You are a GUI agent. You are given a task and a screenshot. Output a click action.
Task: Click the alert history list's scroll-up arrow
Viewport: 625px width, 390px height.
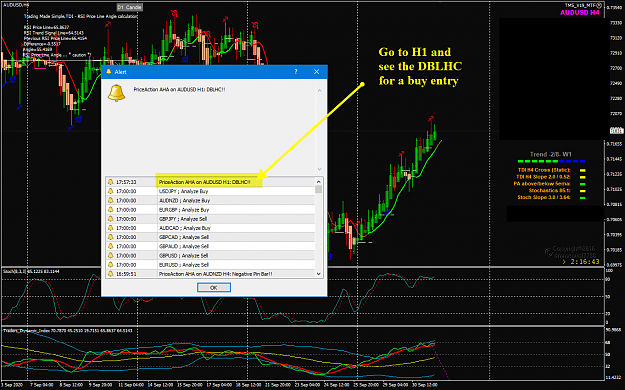click(318, 181)
